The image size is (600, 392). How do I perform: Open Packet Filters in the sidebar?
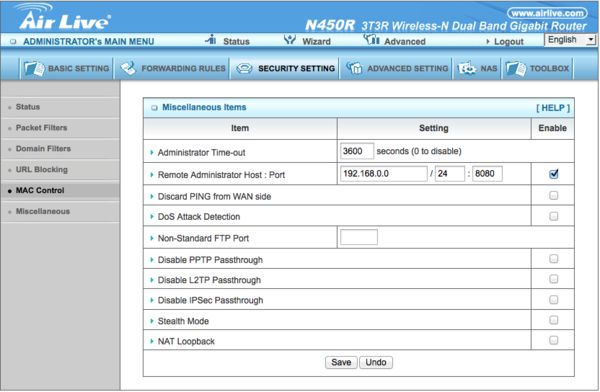point(41,128)
